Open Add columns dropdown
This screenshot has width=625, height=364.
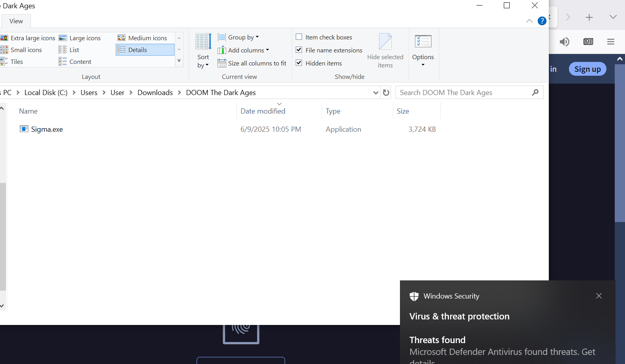point(244,50)
